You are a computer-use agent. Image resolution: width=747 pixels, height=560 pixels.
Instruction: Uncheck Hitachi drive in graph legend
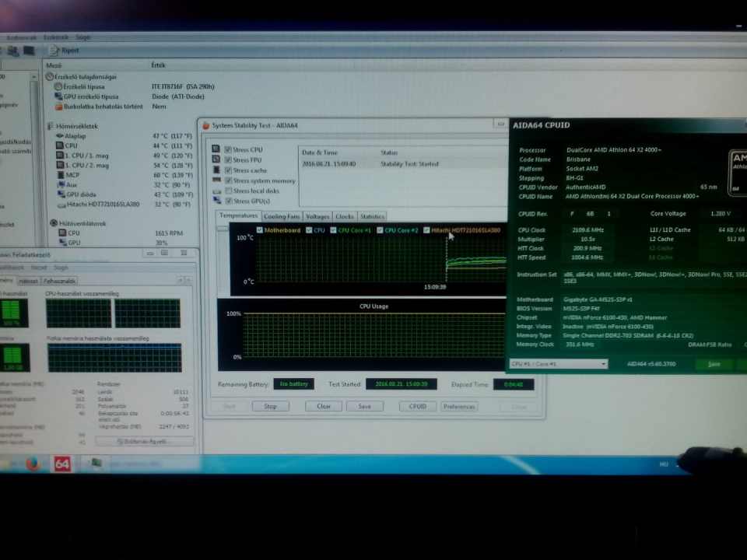coord(426,230)
